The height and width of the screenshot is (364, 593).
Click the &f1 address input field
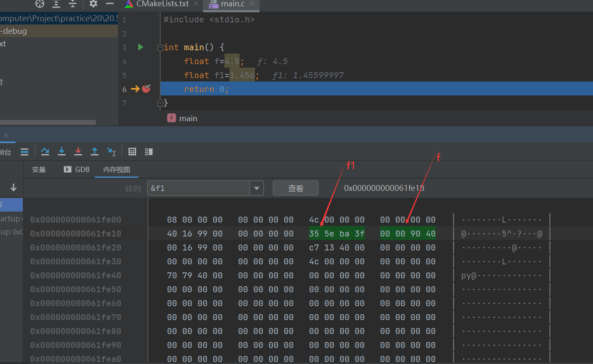pyautogui.click(x=199, y=188)
